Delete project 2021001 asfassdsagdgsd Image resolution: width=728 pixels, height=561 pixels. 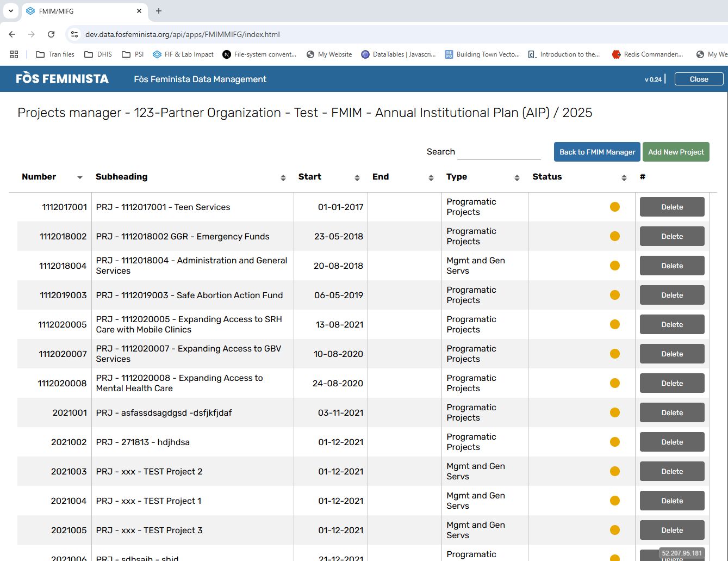[672, 412]
